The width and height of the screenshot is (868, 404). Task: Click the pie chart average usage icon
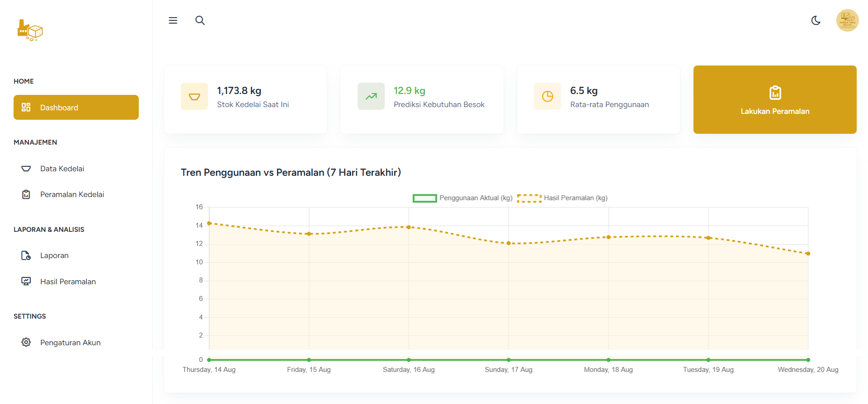point(547,96)
